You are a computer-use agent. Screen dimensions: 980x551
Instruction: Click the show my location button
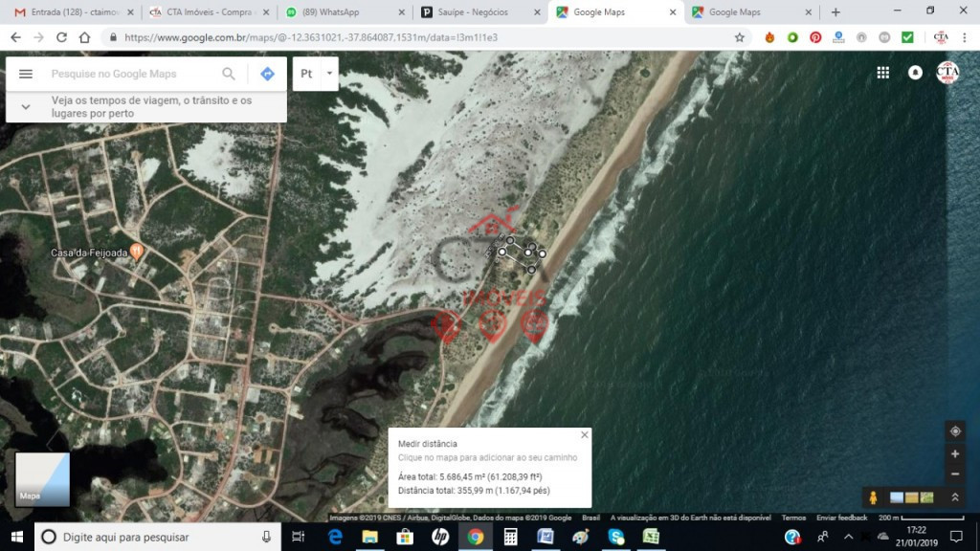954,431
